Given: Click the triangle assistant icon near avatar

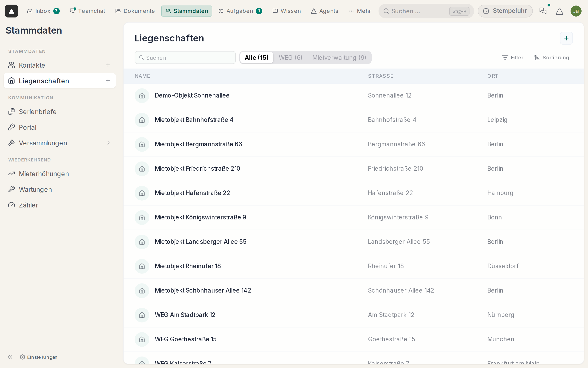Looking at the screenshot, I should click(559, 11).
